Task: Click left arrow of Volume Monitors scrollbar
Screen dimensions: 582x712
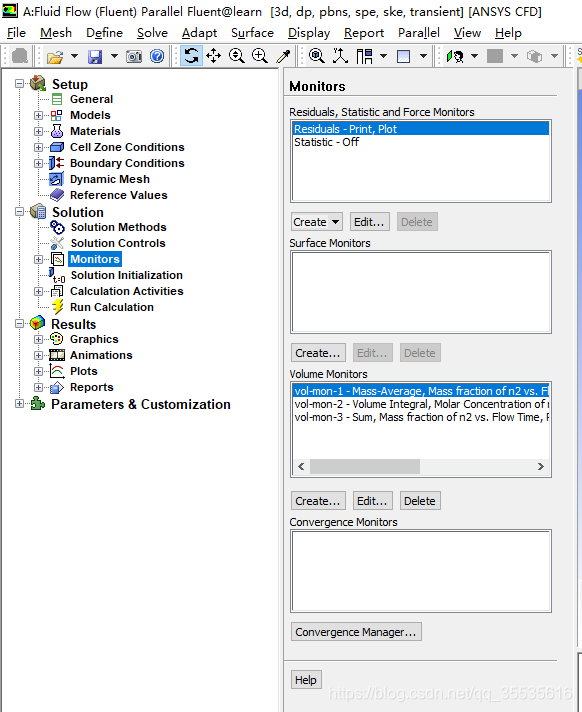Action: [301, 466]
